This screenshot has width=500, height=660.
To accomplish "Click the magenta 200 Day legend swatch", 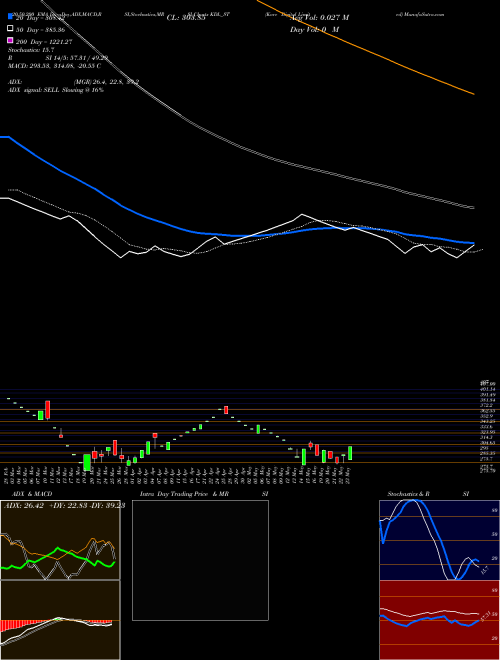I will click(x=11, y=40).
